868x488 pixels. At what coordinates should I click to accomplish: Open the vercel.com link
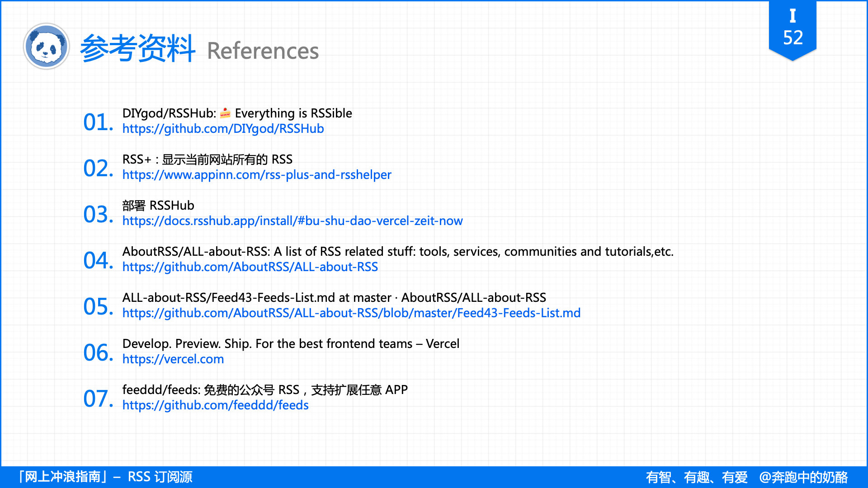173,359
